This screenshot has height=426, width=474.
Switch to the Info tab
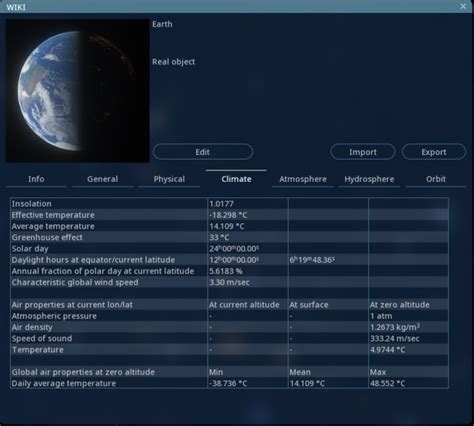[x=36, y=179]
